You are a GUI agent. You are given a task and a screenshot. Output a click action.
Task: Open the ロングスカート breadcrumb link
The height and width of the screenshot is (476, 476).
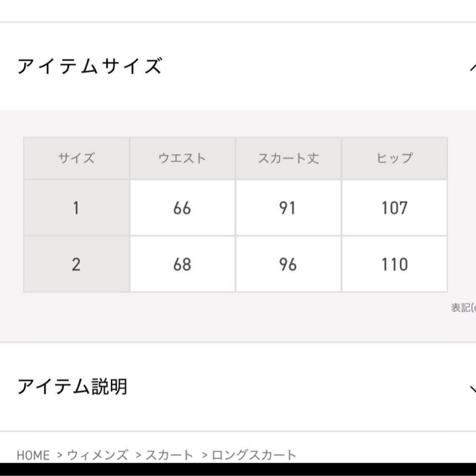[254, 455]
